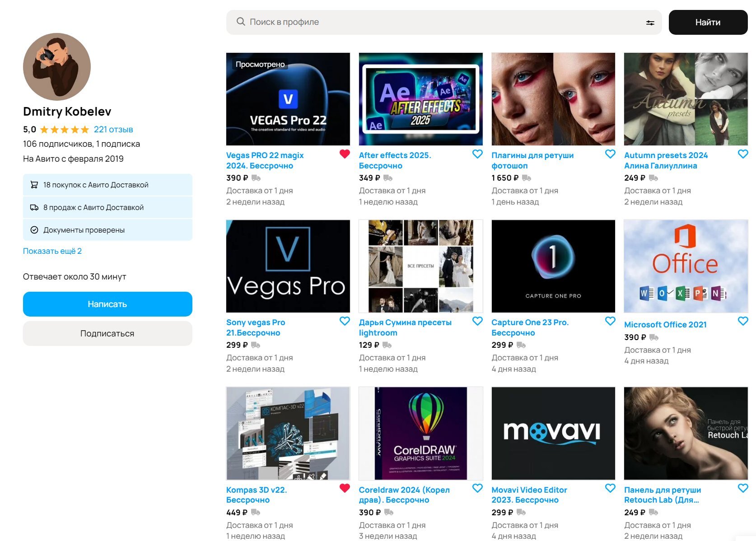The height and width of the screenshot is (541, 756).
Task: Open retouch plugins face photo thumbnail
Action: click(553, 99)
